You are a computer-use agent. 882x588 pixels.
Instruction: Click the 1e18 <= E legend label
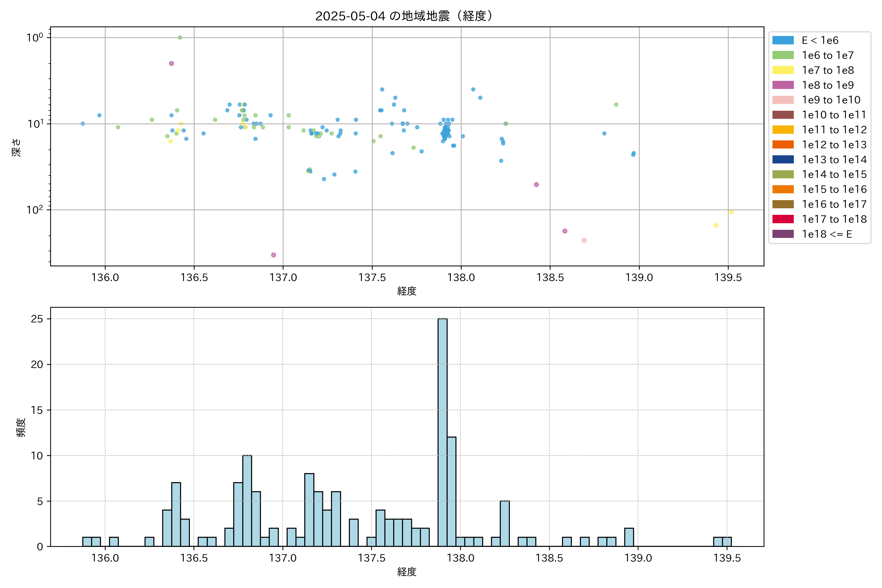click(826, 234)
